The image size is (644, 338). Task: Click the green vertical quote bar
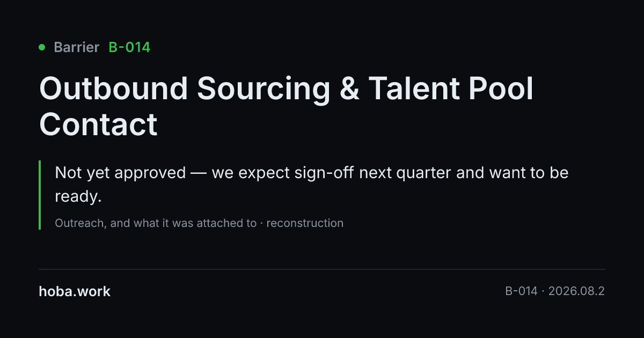(x=40, y=195)
